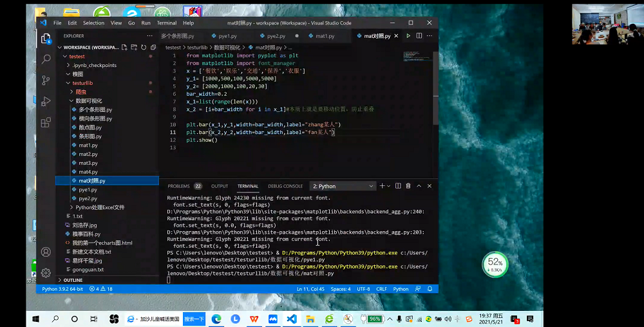Open the Extensions view
This screenshot has width=644, height=327.
point(46,122)
